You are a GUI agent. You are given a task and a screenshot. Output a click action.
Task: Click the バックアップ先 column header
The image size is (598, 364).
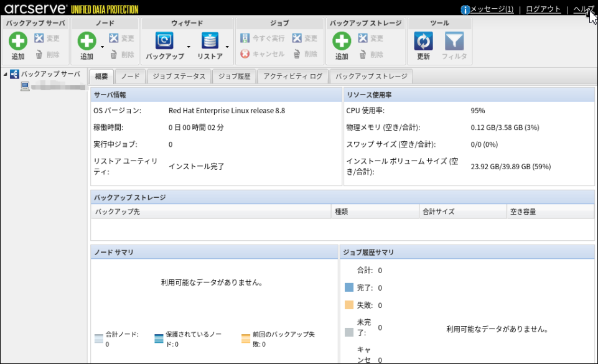tap(210, 212)
